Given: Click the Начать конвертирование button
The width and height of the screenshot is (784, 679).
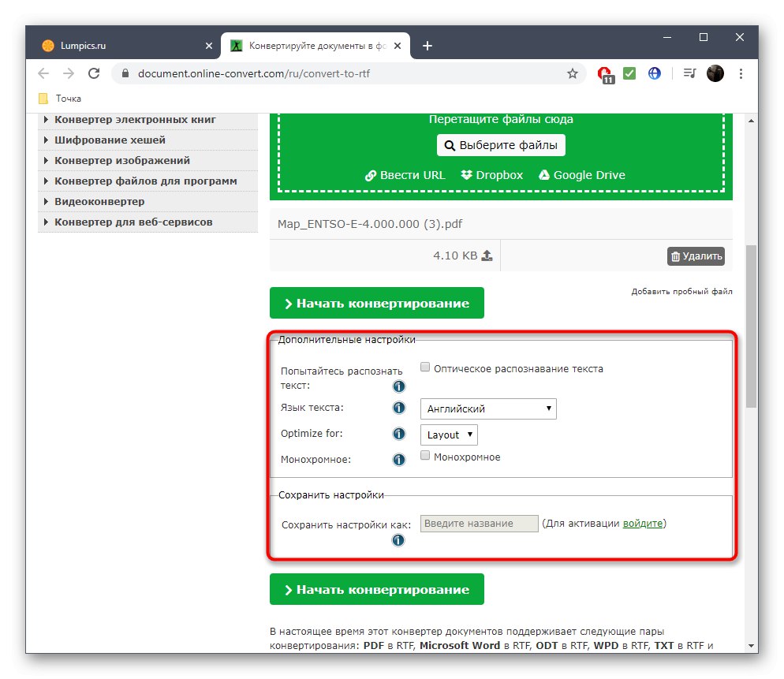Looking at the screenshot, I should click(376, 302).
